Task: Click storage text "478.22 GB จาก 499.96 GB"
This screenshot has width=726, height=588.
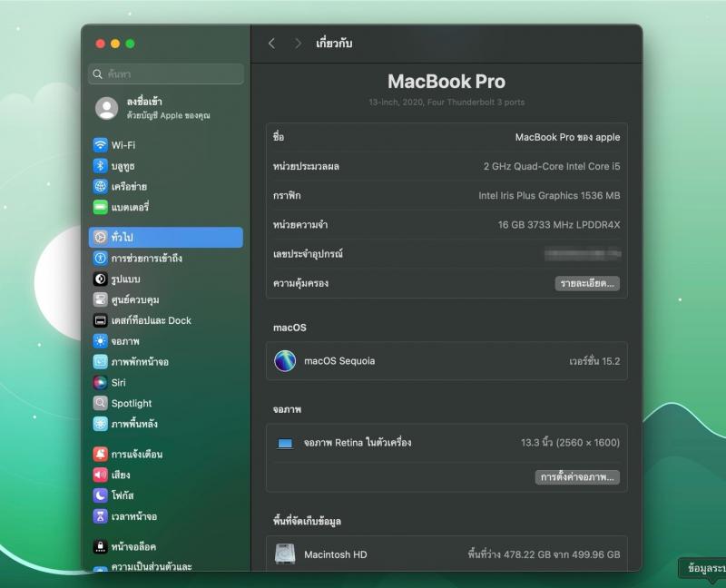Action: [x=562, y=554]
